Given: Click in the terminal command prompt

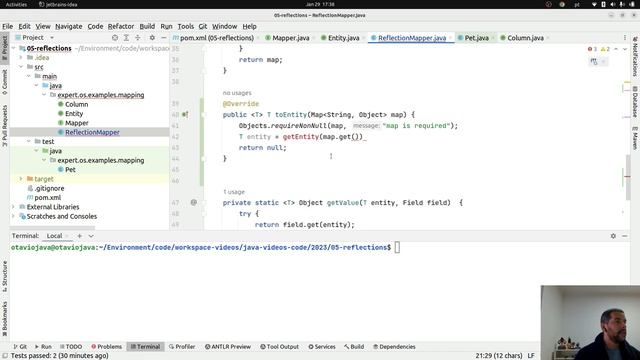Looking at the screenshot, I should (397, 247).
